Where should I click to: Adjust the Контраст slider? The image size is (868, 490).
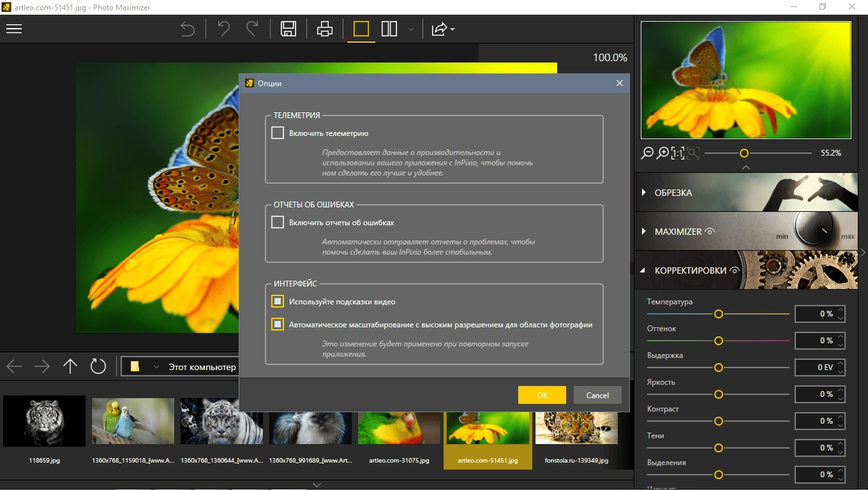click(x=719, y=421)
